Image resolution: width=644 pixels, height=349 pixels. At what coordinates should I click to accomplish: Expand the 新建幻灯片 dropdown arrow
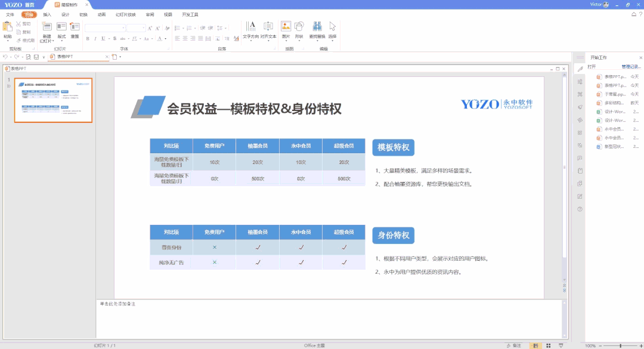tap(53, 41)
